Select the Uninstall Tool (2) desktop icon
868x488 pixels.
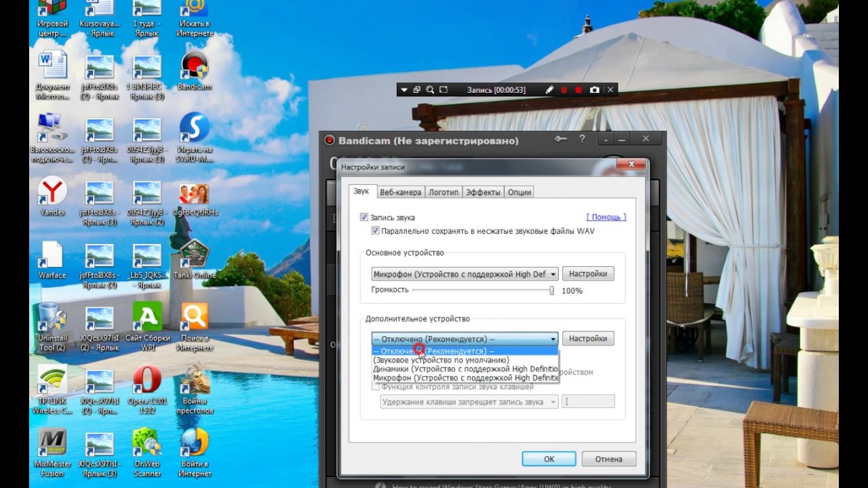click(x=52, y=327)
